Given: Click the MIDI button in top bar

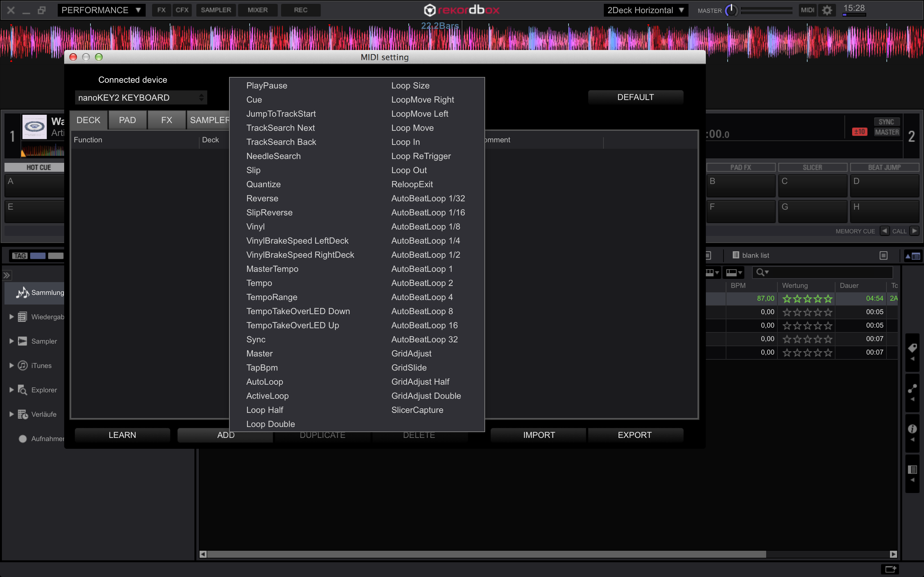Looking at the screenshot, I should [x=807, y=10].
